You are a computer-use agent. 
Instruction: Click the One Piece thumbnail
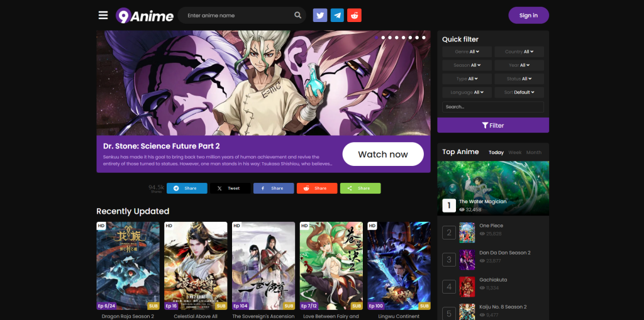pyautogui.click(x=467, y=233)
